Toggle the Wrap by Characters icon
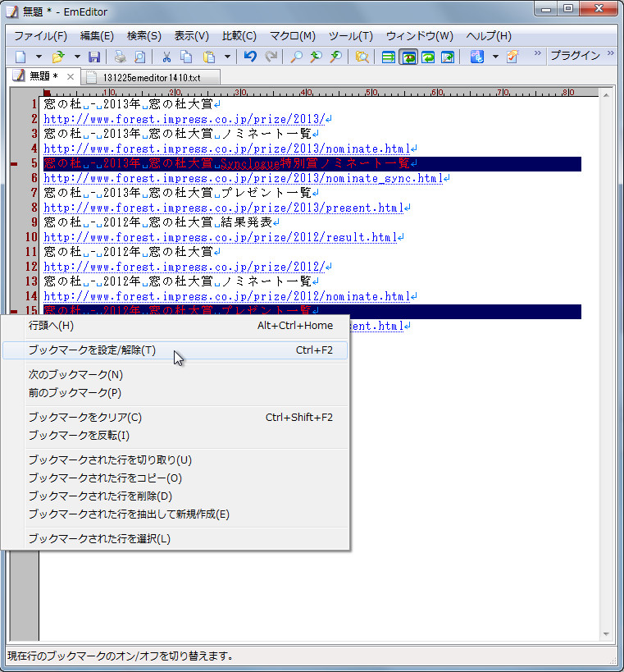 (x=408, y=57)
